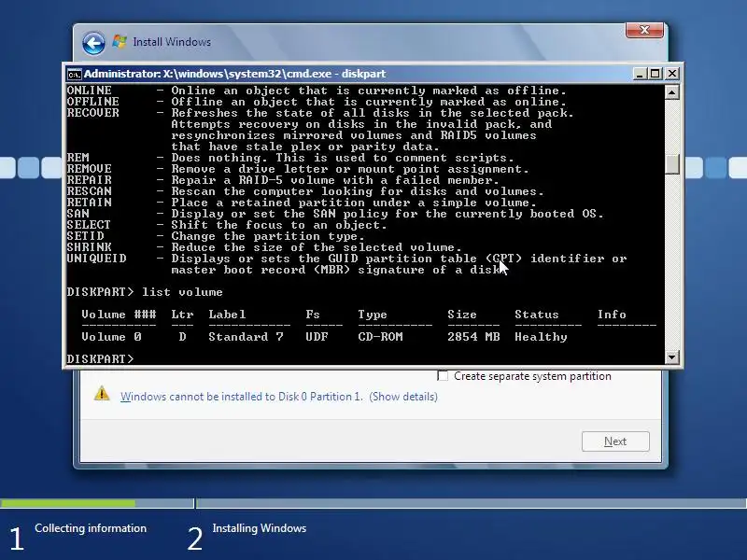
Task: Go back using the blue arrow button
Action: click(93, 43)
